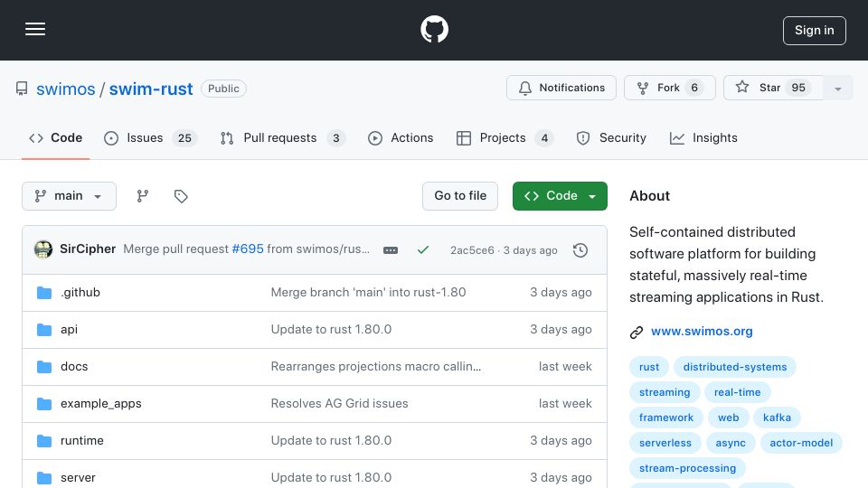Select the serverless topic tag
The image size is (868, 488).
pos(665,443)
